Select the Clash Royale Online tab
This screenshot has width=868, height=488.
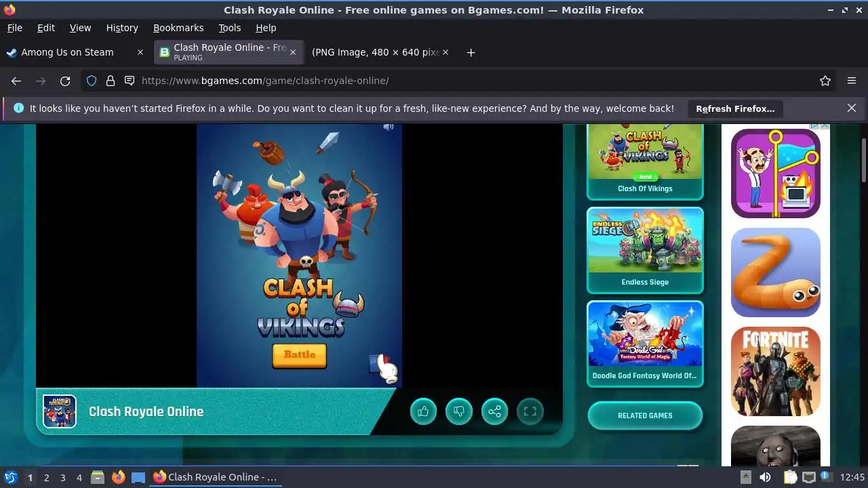[x=229, y=52]
